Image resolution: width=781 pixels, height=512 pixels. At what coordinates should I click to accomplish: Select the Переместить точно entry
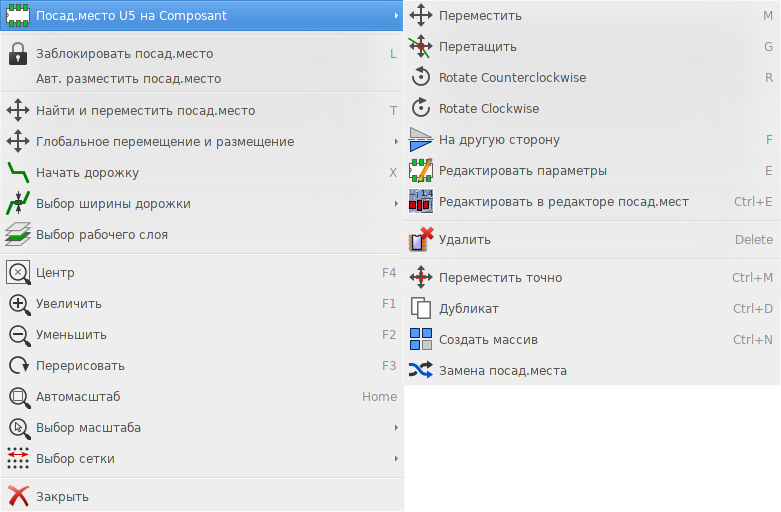point(592,277)
